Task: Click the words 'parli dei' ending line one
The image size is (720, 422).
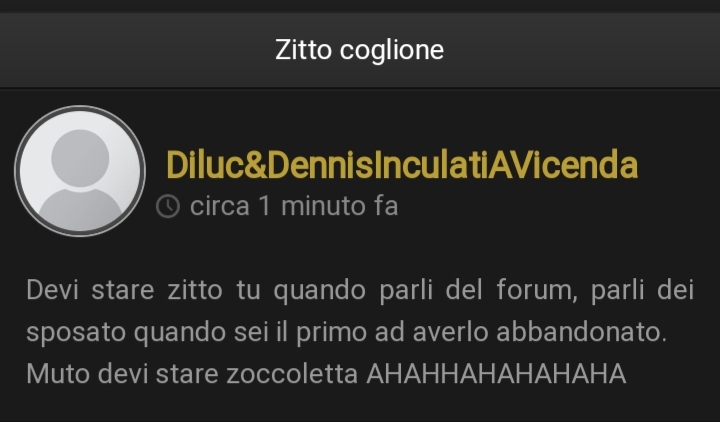Action: pos(642,290)
